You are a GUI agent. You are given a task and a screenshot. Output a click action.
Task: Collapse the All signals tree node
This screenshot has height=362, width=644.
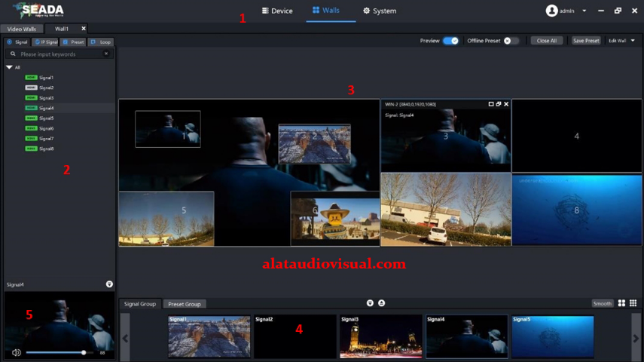[x=9, y=67]
